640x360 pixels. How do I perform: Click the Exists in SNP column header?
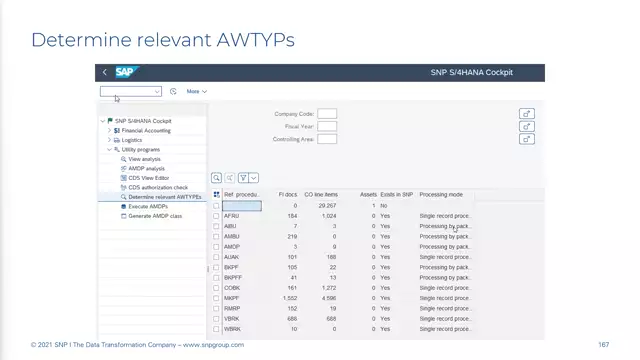pyautogui.click(x=396, y=195)
